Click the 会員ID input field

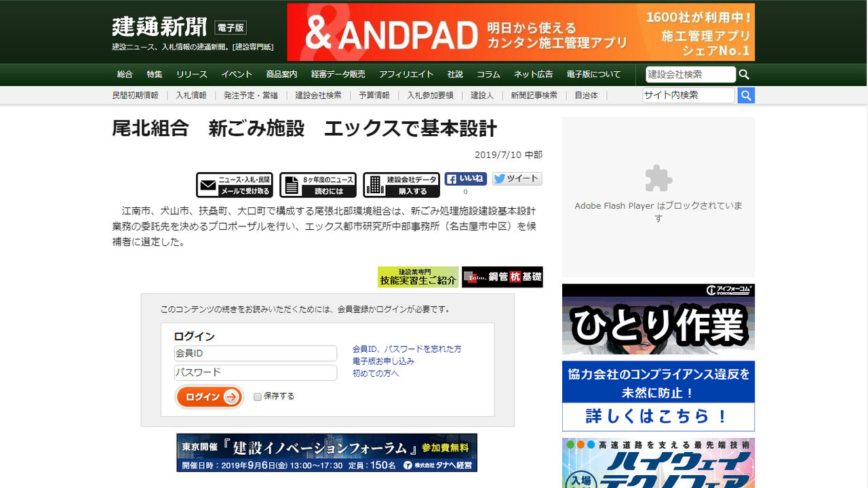coord(256,353)
